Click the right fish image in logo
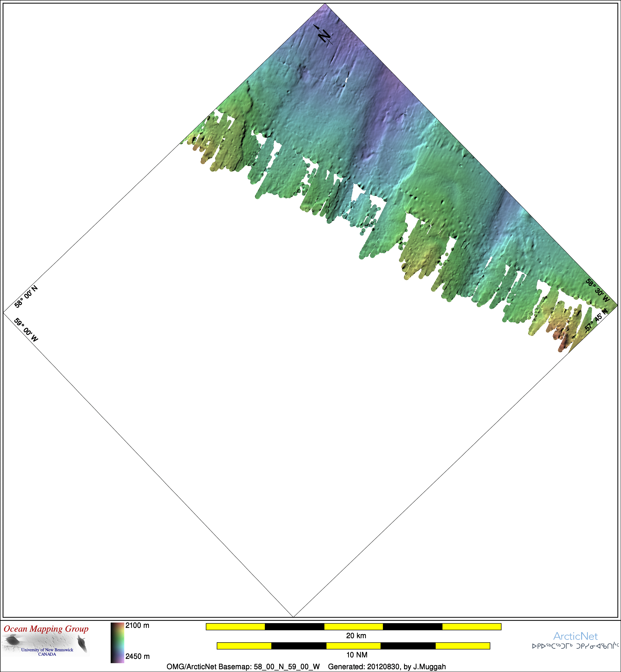The image size is (621, 672). tap(82, 643)
